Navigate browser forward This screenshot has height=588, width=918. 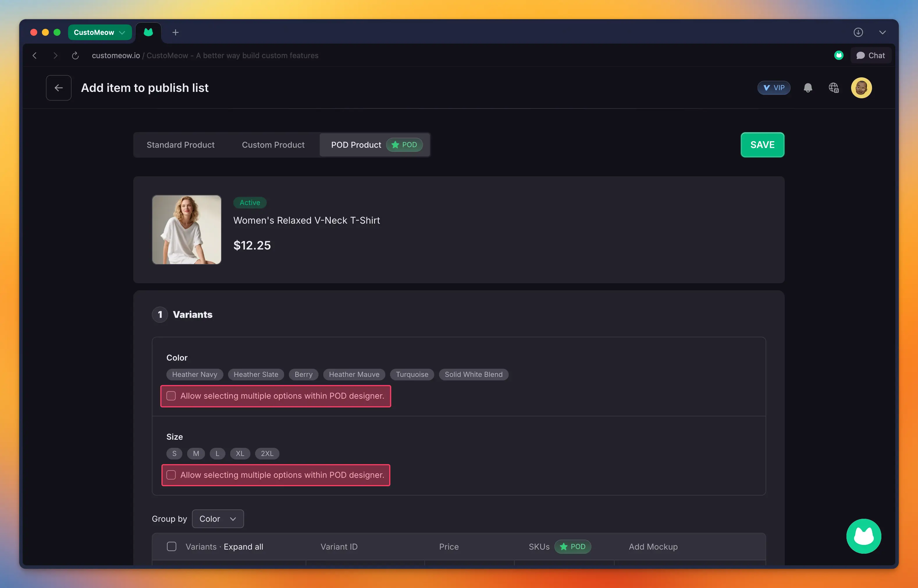tap(55, 55)
